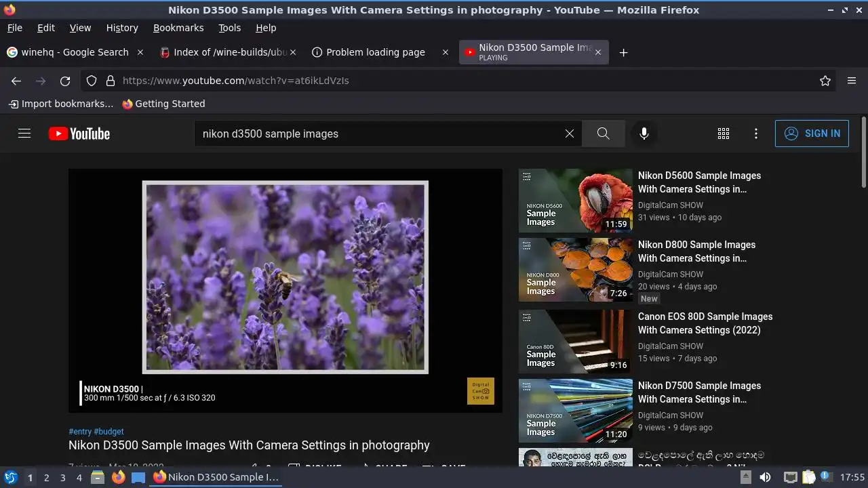Open Nikon D5600 Sample Images thumbnail
This screenshot has height=488, width=868.
pos(576,201)
